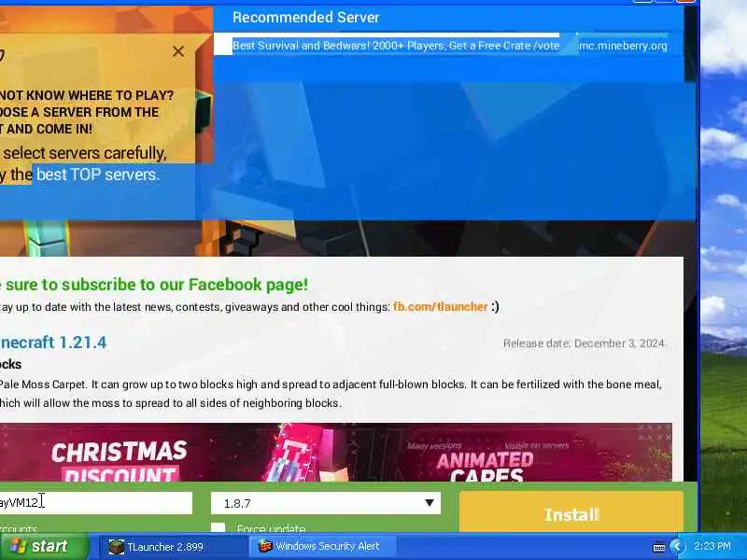The width and height of the screenshot is (747, 560).
Task: Toggle the Force update checkbox
Action: 218,527
